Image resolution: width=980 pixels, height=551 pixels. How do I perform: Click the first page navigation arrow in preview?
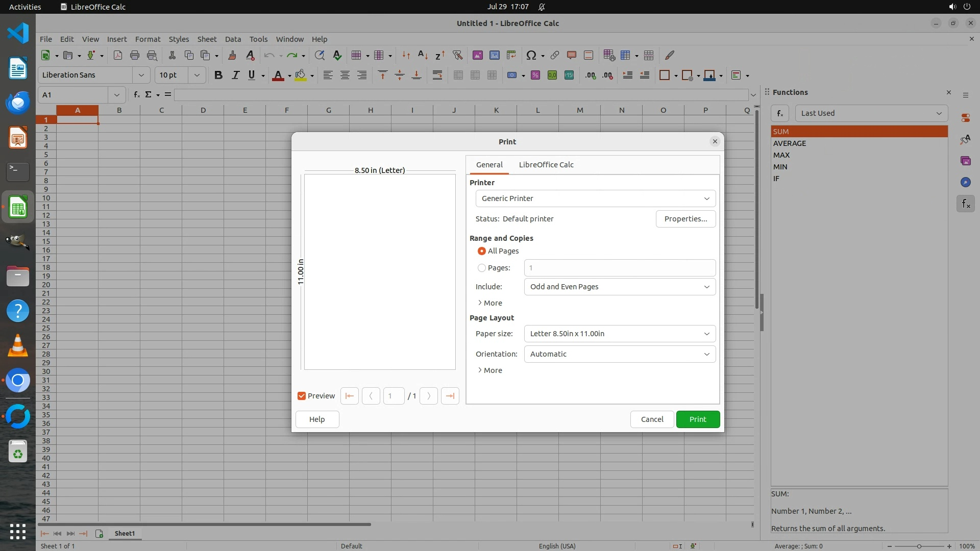tap(350, 396)
